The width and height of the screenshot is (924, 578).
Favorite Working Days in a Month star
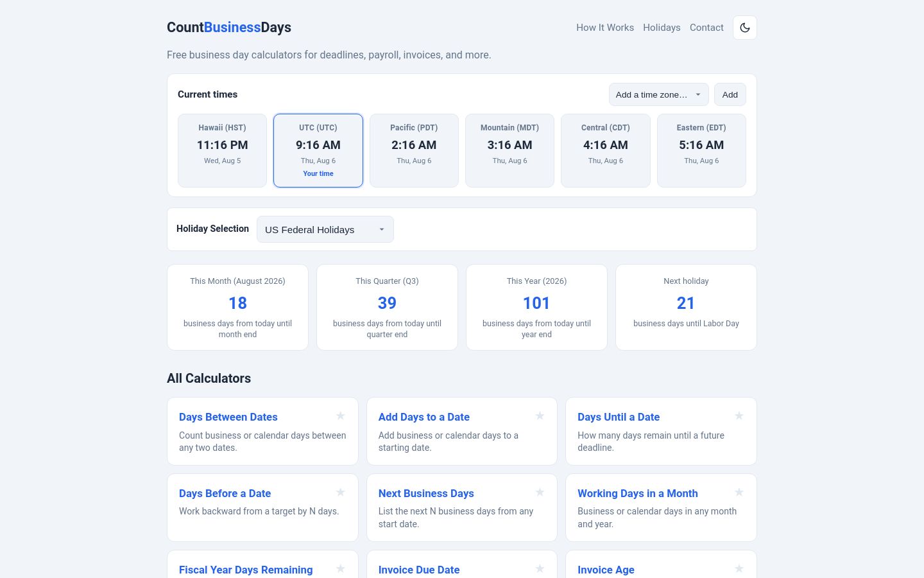click(739, 493)
